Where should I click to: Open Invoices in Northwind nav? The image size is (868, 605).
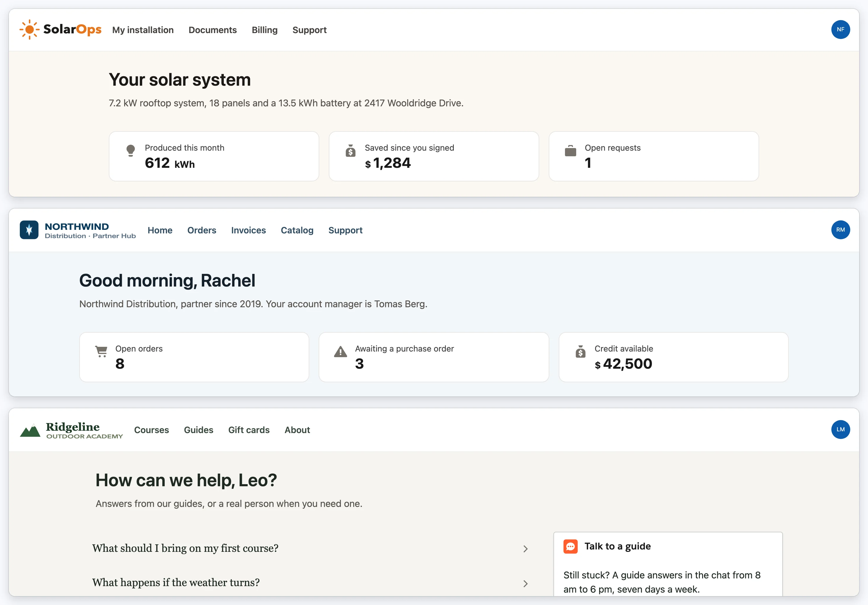[x=248, y=230]
